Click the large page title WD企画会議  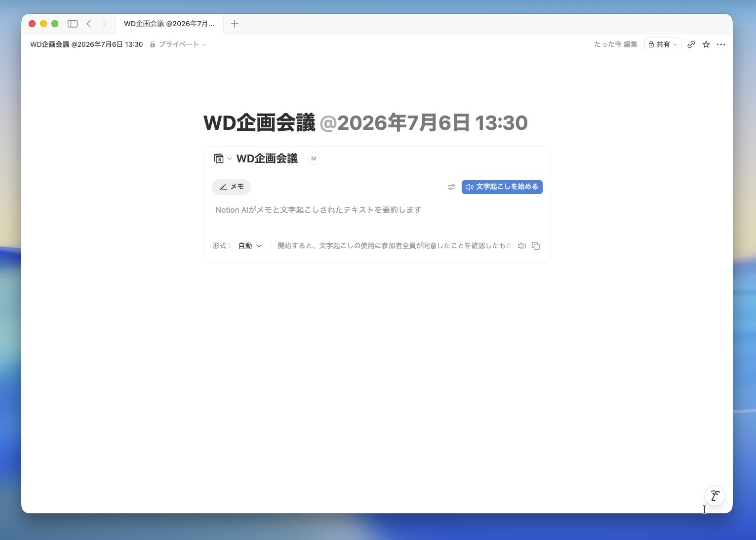click(259, 123)
